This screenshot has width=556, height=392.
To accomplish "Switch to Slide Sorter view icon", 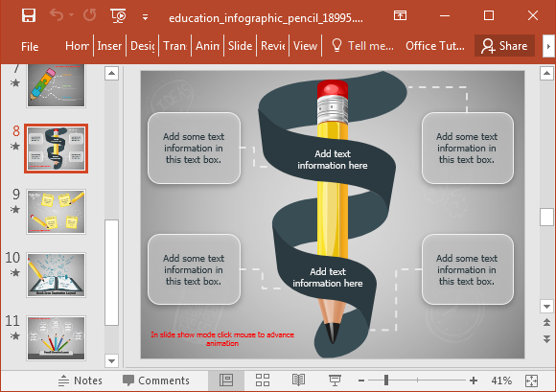I will tap(263, 380).
